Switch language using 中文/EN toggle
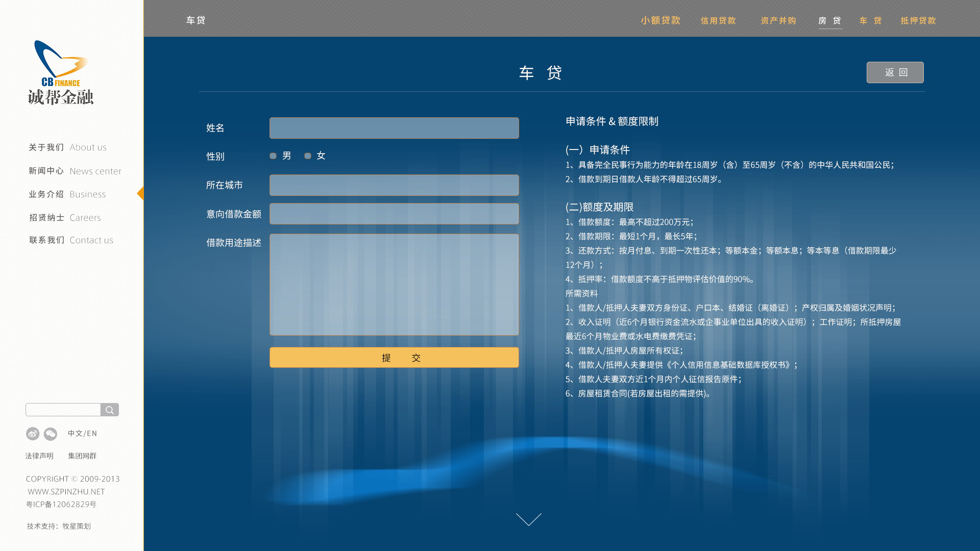 (x=81, y=433)
